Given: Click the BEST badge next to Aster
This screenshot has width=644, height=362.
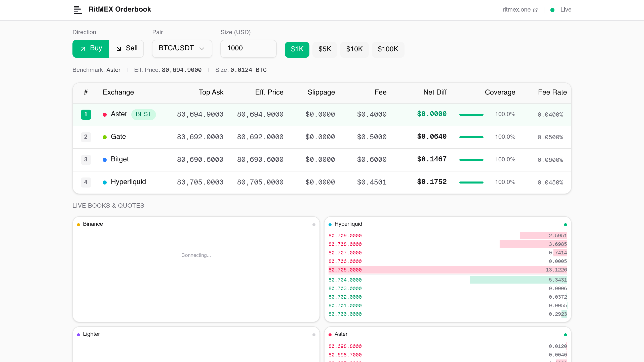Looking at the screenshot, I should click(144, 114).
